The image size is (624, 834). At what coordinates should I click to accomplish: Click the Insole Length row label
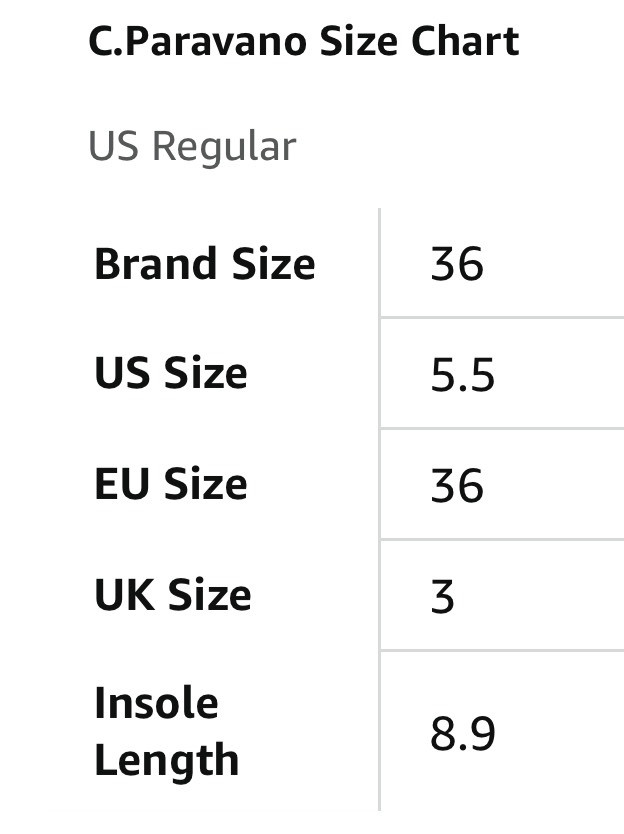point(166,732)
